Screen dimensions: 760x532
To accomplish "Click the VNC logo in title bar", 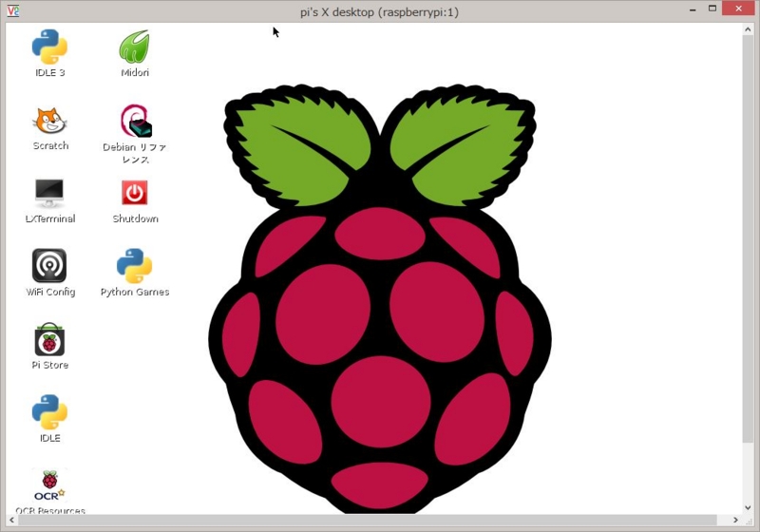I will tap(13, 10).
